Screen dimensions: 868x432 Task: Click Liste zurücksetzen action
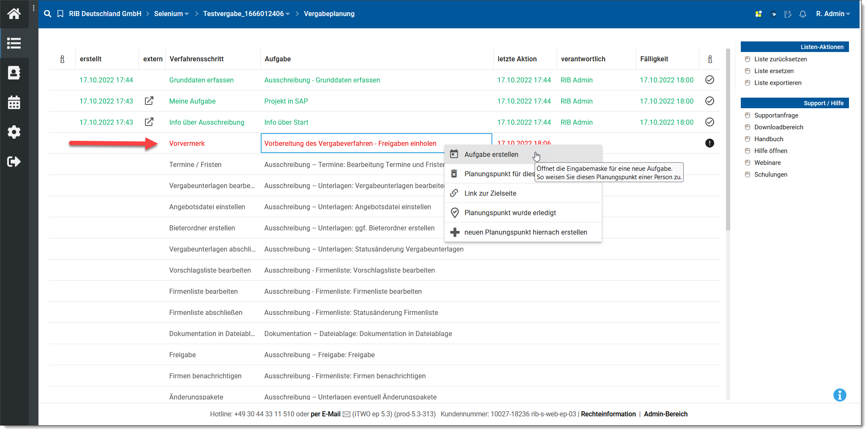coord(780,59)
